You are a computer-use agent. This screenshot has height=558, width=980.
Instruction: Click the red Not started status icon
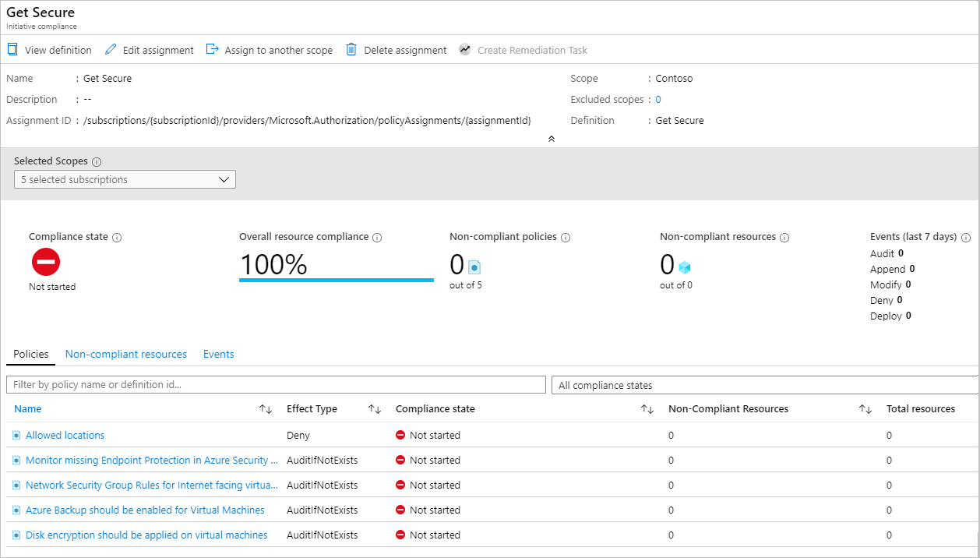click(x=46, y=261)
